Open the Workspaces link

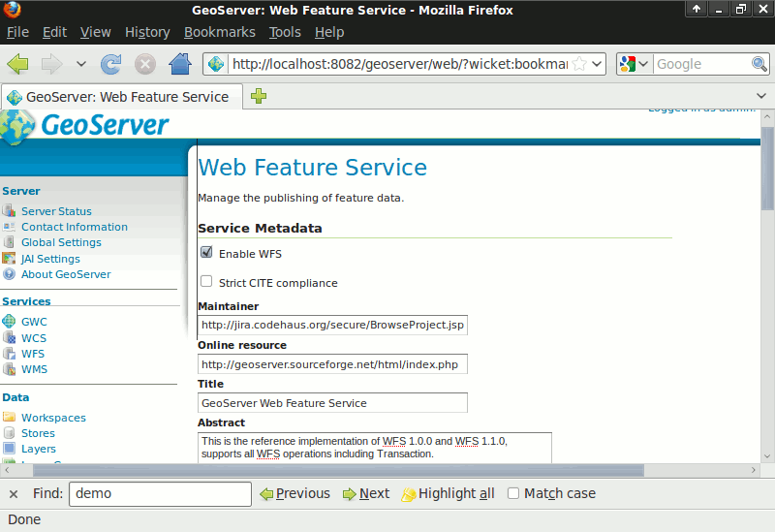pyautogui.click(x=53, y=418)
